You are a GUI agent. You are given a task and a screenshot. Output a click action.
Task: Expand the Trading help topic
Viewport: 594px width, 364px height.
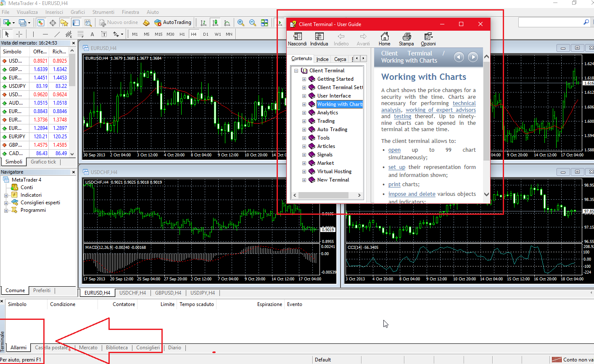coord(304,121)
